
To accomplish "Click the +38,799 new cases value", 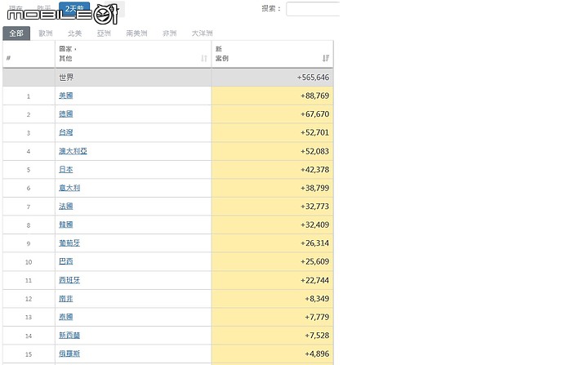I will [314, 188].
